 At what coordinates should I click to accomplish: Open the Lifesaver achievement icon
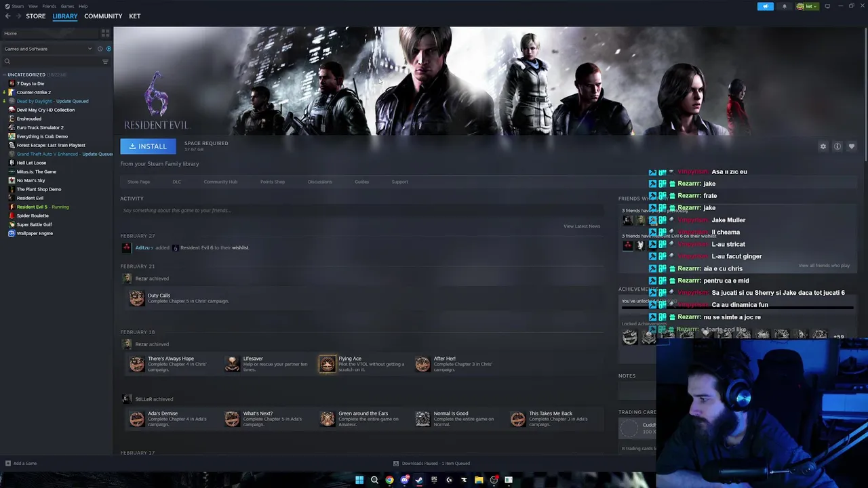point(232,364)
